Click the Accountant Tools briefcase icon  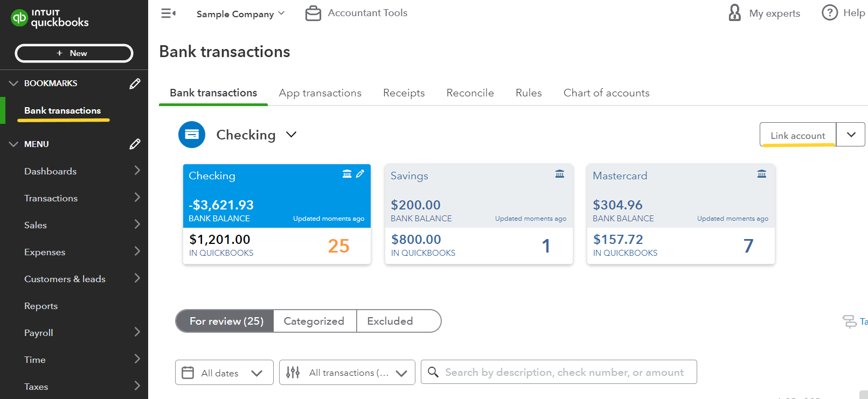313,13
